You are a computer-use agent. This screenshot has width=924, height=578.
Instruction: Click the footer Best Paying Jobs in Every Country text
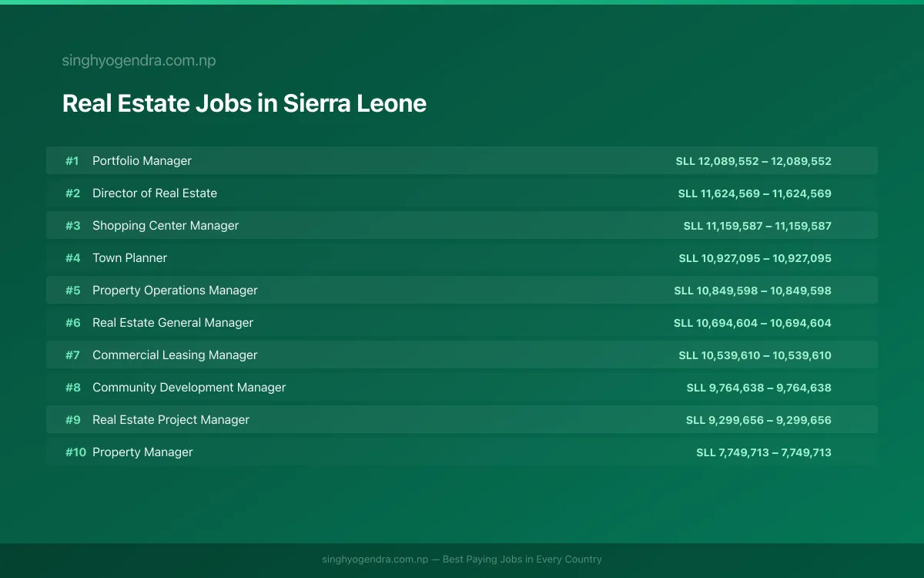(x=522, y=560)
